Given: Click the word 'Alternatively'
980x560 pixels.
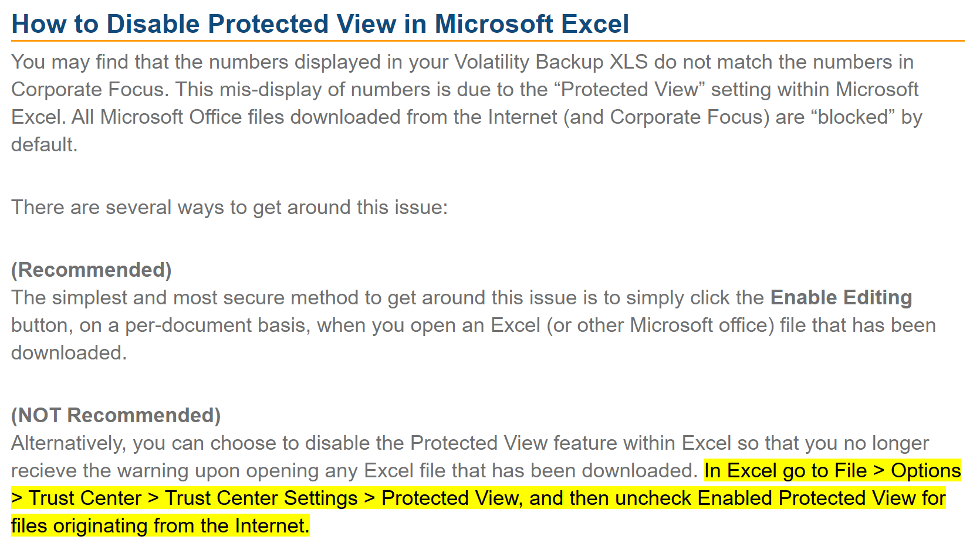Looking at the screenshot, I should tap(68, 443).
